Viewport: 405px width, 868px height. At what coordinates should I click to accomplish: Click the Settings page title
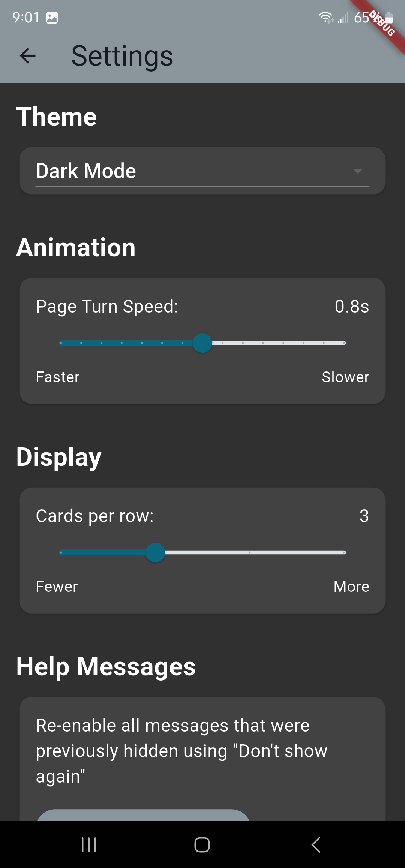tap(122, 56)
